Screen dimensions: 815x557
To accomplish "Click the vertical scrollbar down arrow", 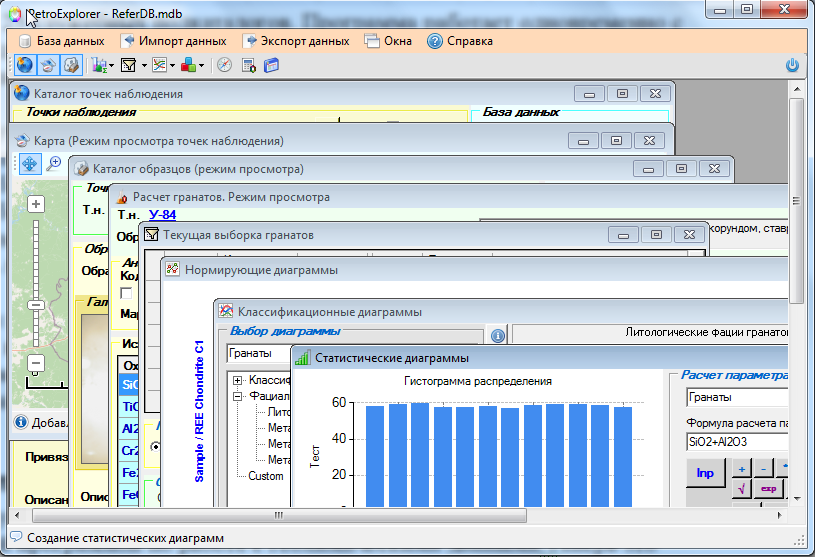I will (x=796, y=499).
